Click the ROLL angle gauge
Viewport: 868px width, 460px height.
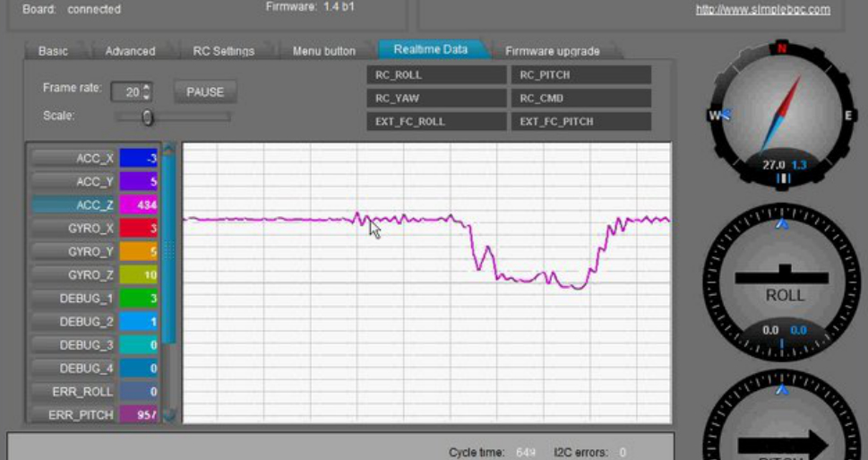tap(781, 283)
